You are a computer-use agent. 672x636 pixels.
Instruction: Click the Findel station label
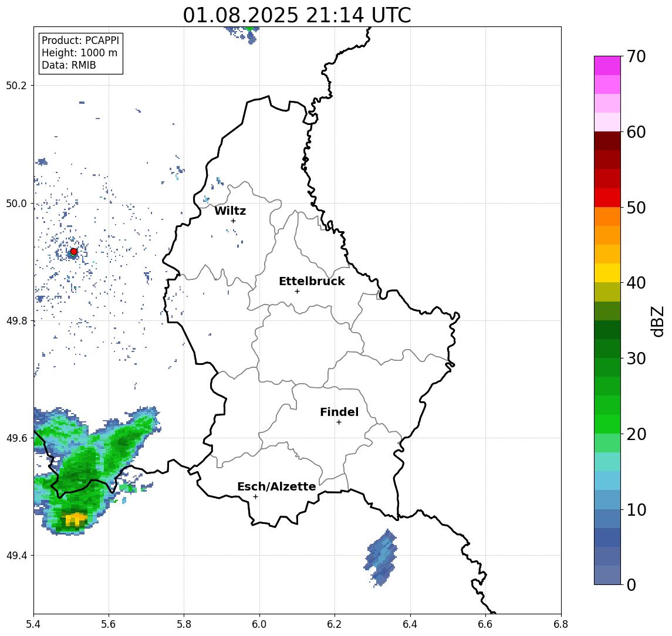(x=339, y=412)
